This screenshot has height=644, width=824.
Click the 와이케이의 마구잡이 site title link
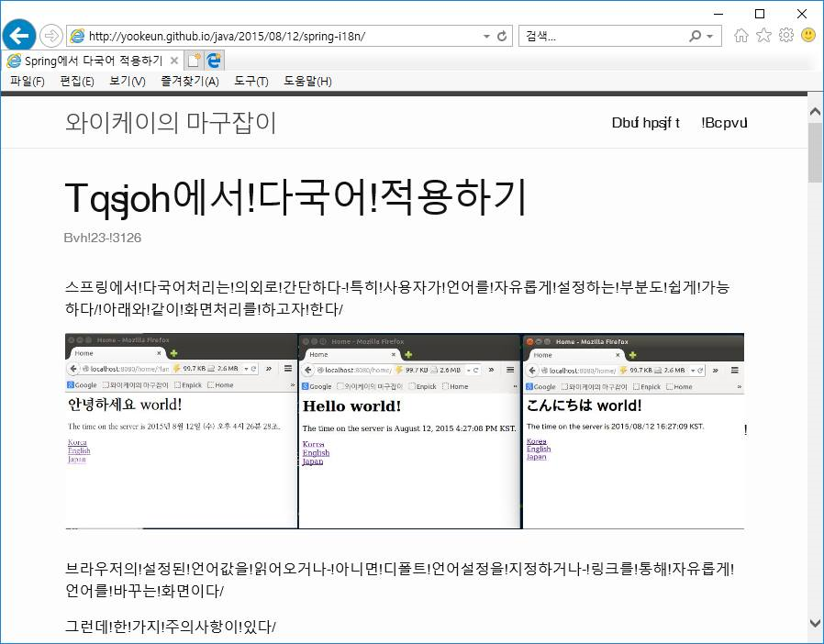[171, 123]
